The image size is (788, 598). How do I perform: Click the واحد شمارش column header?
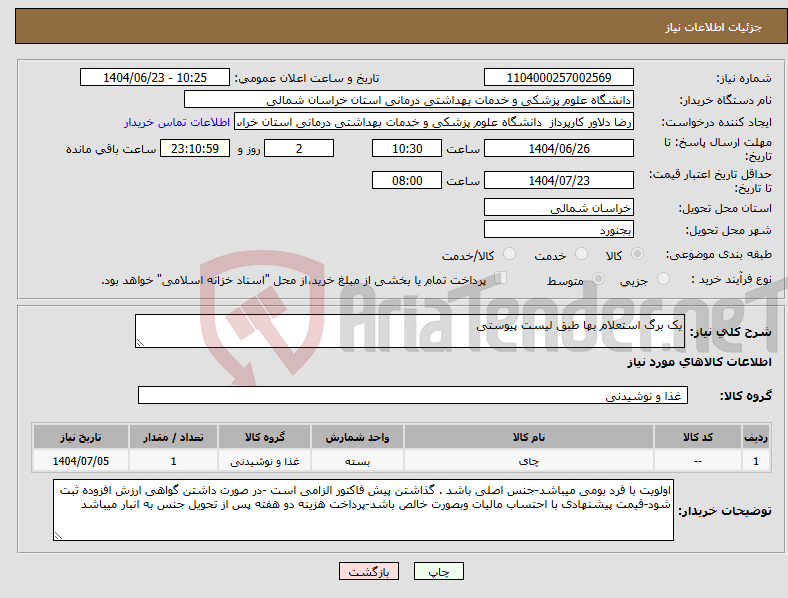(x=357, y=437)
